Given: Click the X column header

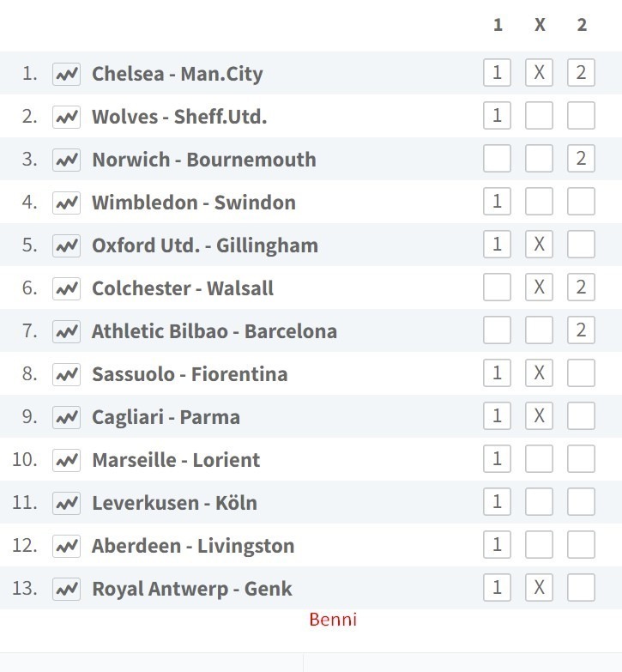Looking at the screenshot, I should pyautogui.click(x=540, y=25).
